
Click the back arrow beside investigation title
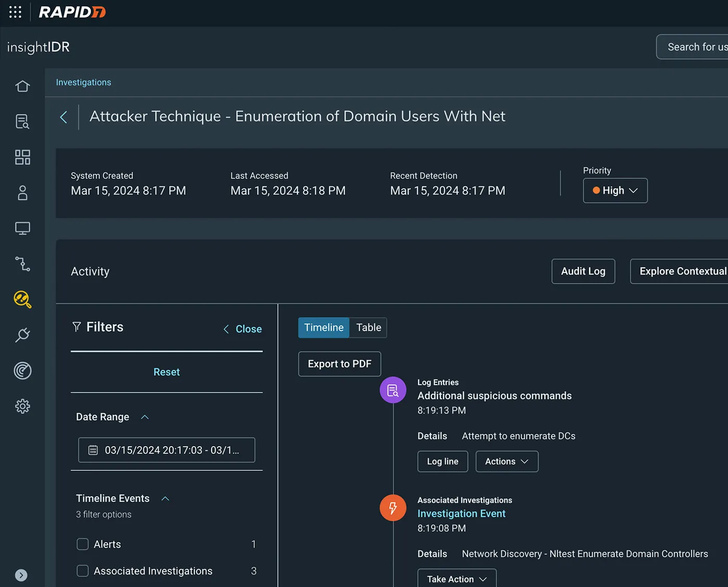click(63, 117)
